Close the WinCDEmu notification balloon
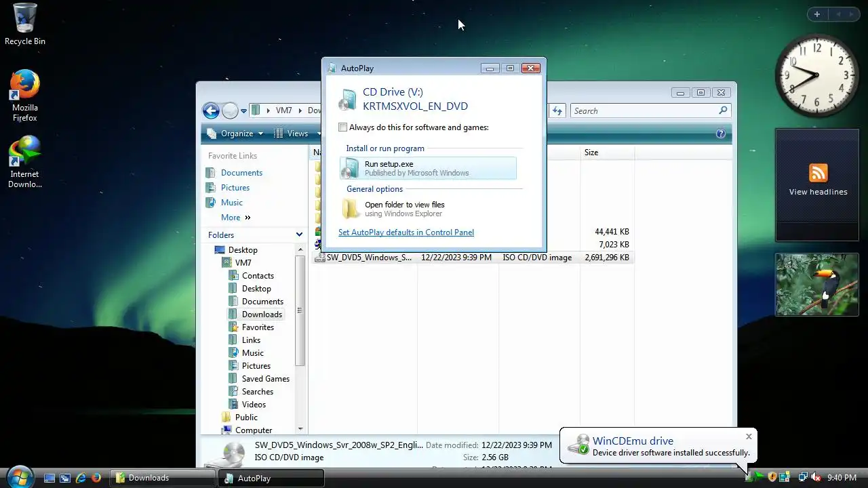 [x=749, y=436]
